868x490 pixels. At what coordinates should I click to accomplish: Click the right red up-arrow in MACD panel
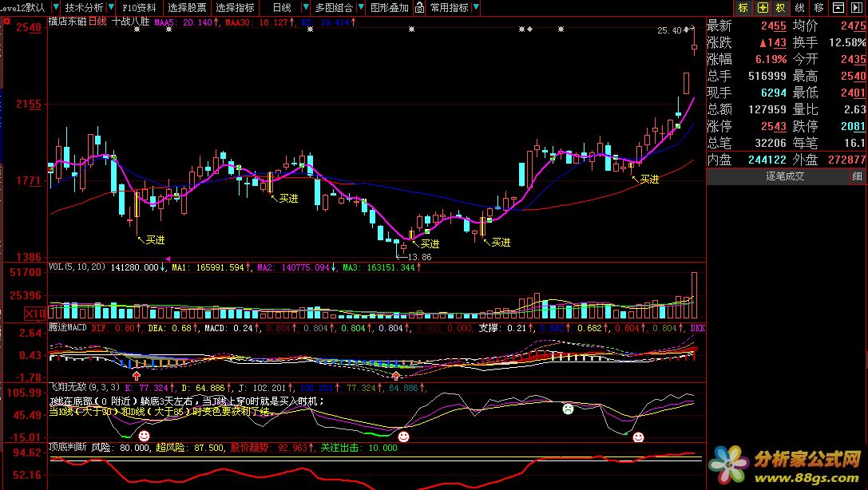(396, 376)
